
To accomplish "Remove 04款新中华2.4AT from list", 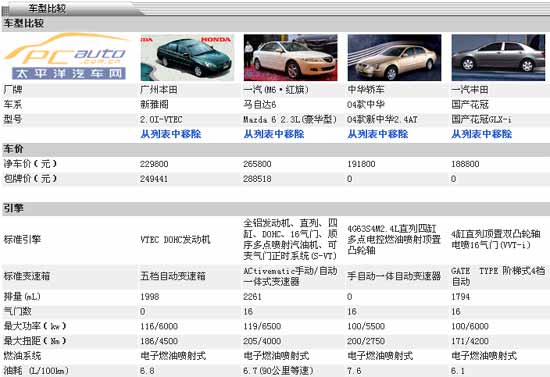I will coord(378,134).
